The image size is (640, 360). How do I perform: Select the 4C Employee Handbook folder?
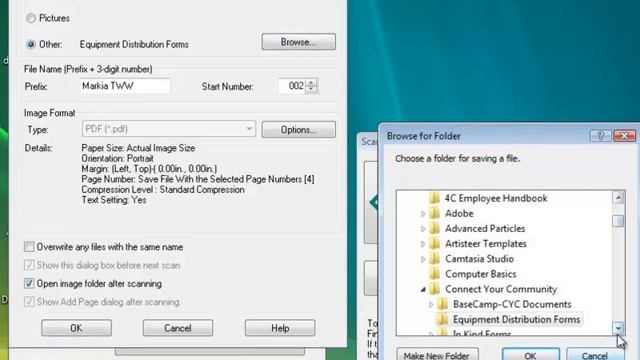[496, 198]
